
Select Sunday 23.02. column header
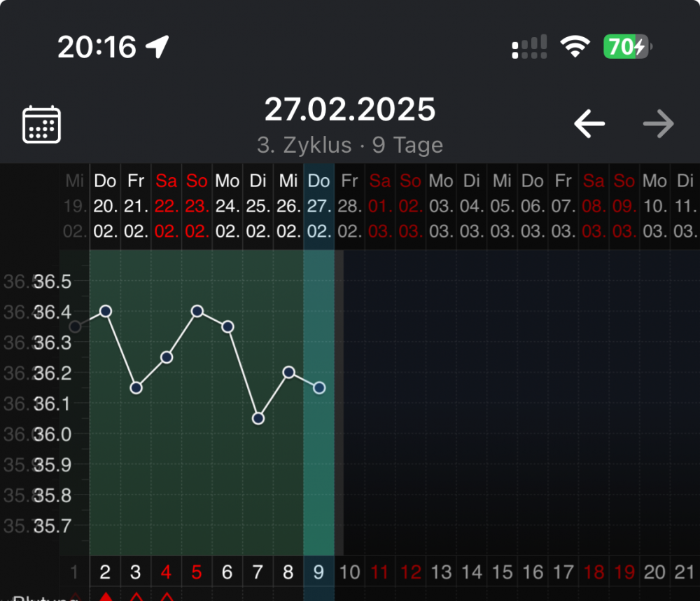[197, 206]
